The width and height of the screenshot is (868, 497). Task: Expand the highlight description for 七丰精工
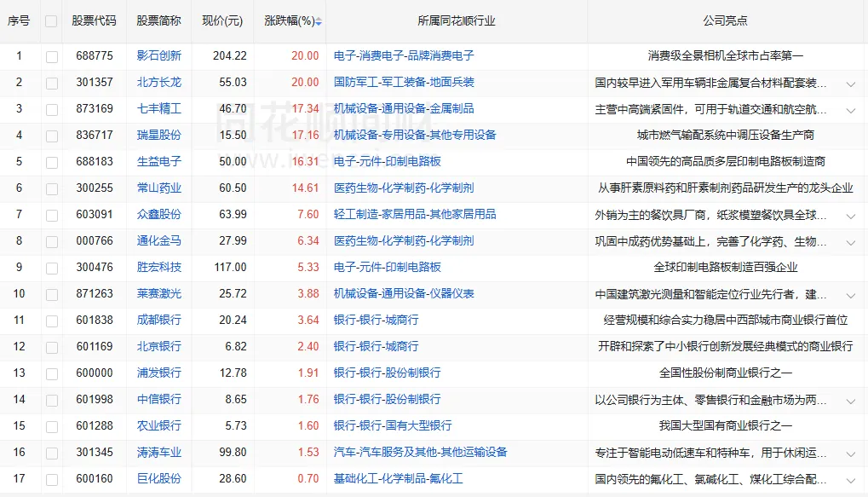851,111
